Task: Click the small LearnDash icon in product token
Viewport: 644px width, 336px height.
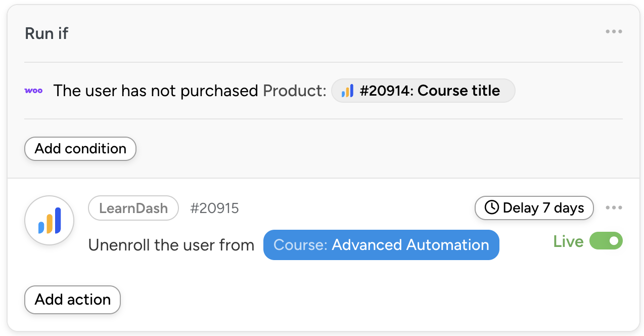Action: [347, 91]
